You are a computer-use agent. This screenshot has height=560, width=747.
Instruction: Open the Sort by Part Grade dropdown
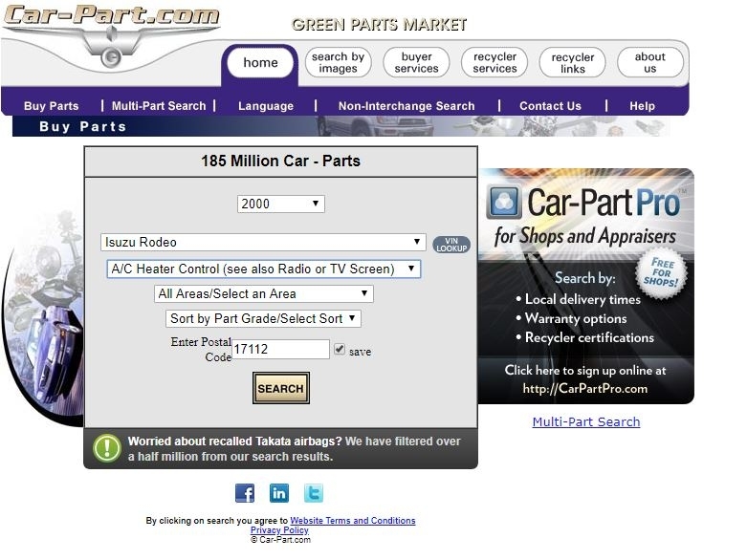tap(263, 318)
